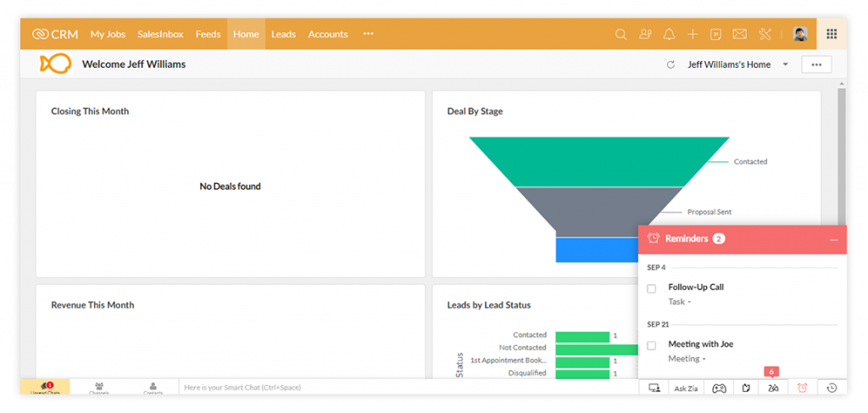Screen dimensions: 868x413
Task: Click the Closing This Month title
Action: click(90, 111)
